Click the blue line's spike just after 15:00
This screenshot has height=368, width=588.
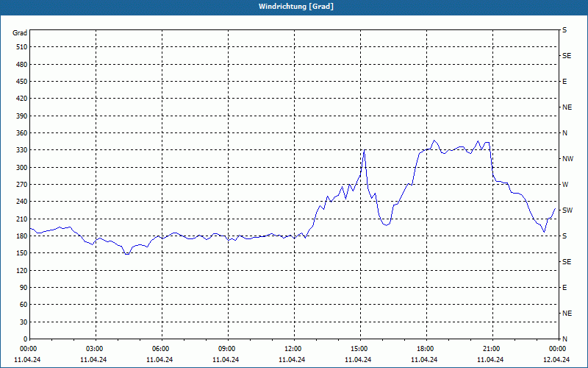(364, 150)
